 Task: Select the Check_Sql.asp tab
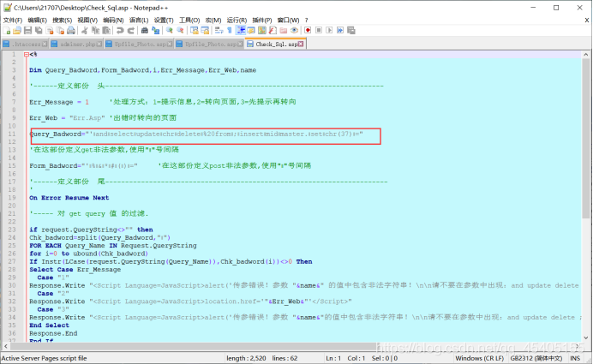[276, 44]
